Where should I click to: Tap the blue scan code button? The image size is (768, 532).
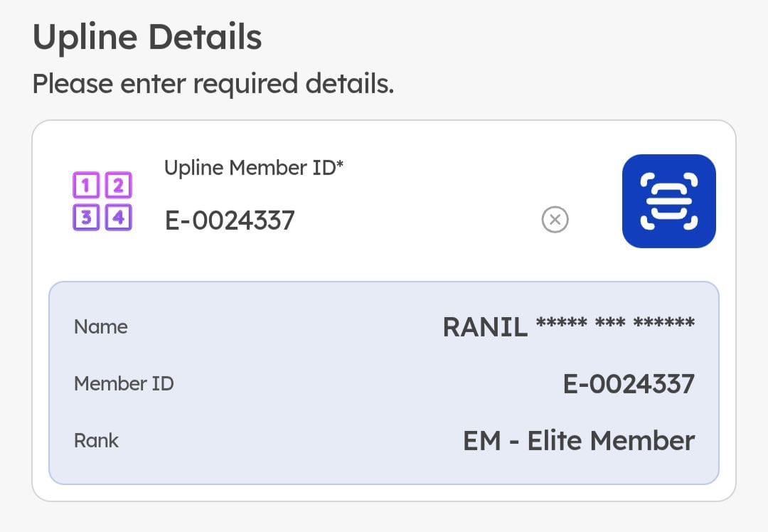click(x=668, y=201)
